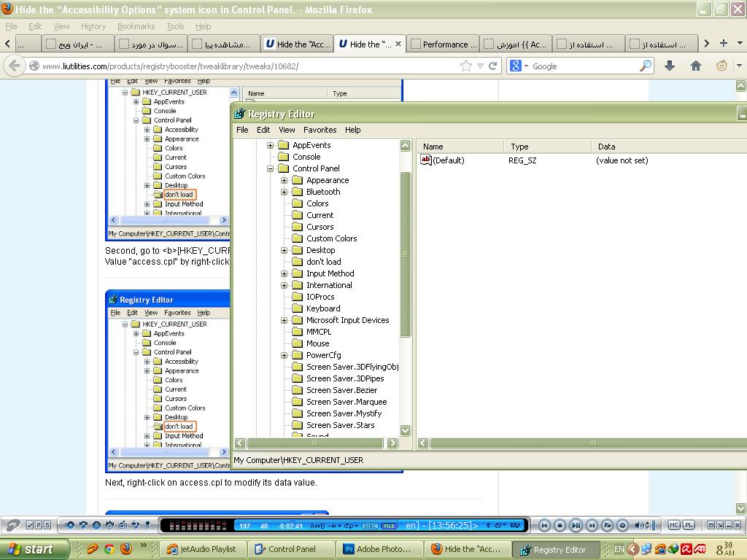Click jetAudio previous track button
This screenshot has height=560, width=747.
[544, 525]
